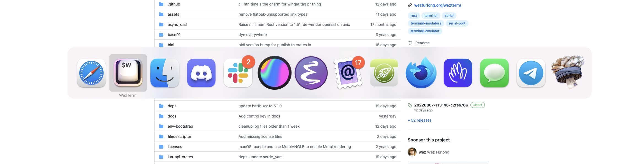Image resolution: width=644 pixels, height=164 pixels.
Task: Click the env-bootstrap folder icon
Action: click(x=161, y=126)
